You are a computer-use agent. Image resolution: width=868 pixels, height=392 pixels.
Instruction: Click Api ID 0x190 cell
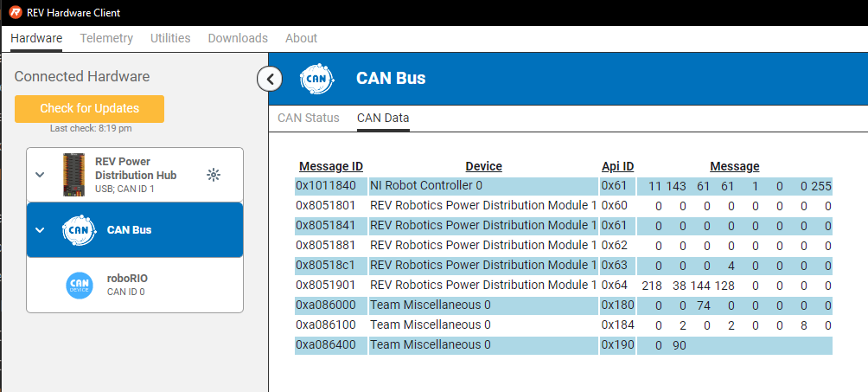(616, 345)
